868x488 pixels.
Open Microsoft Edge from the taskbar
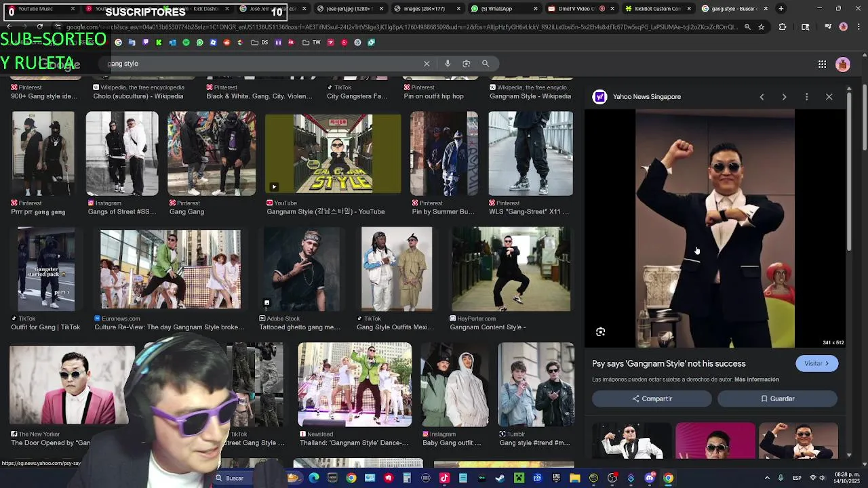point(314,479)
